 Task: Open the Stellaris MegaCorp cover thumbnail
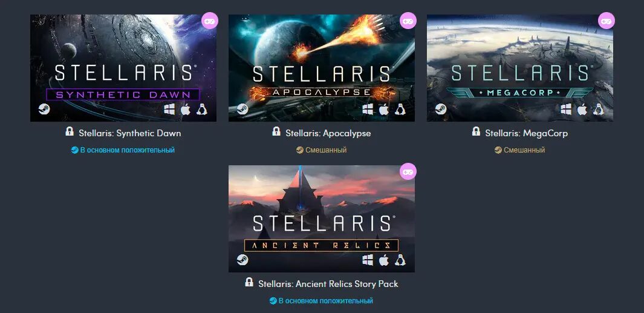pyautogui.click(x=520, y=68)
